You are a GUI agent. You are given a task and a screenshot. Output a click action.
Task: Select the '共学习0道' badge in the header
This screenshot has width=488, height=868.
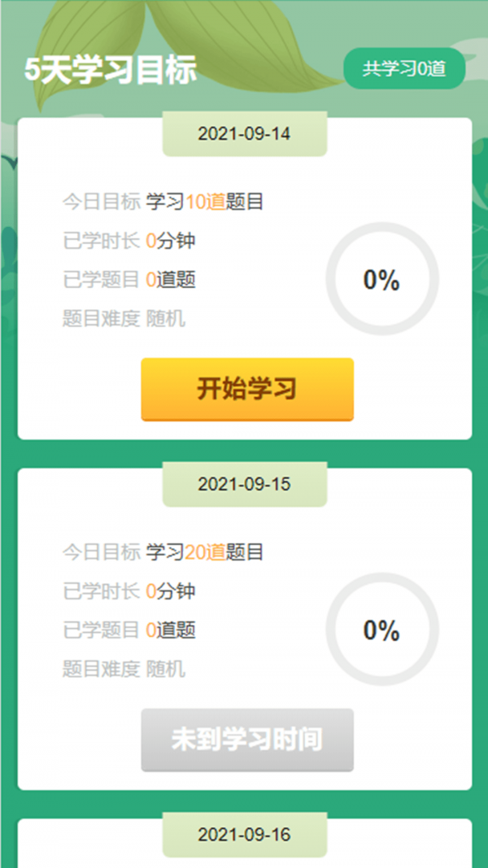(x=406, y=69)
